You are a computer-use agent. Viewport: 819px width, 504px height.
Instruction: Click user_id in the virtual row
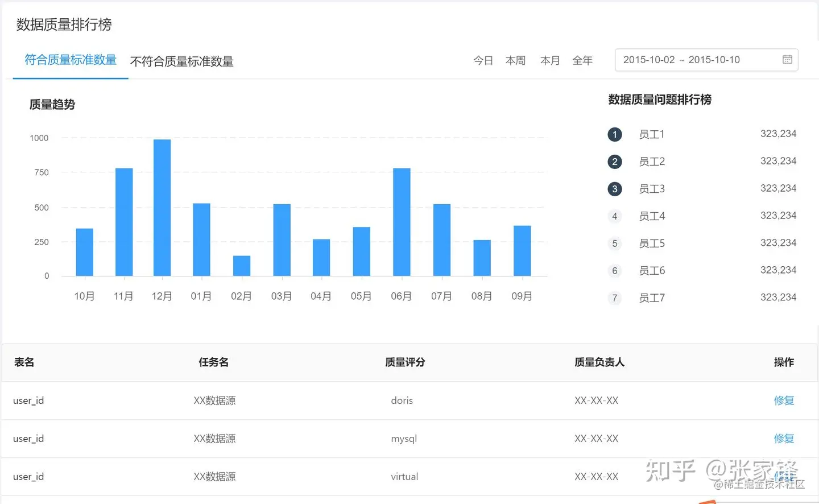(x=28, y=477)
